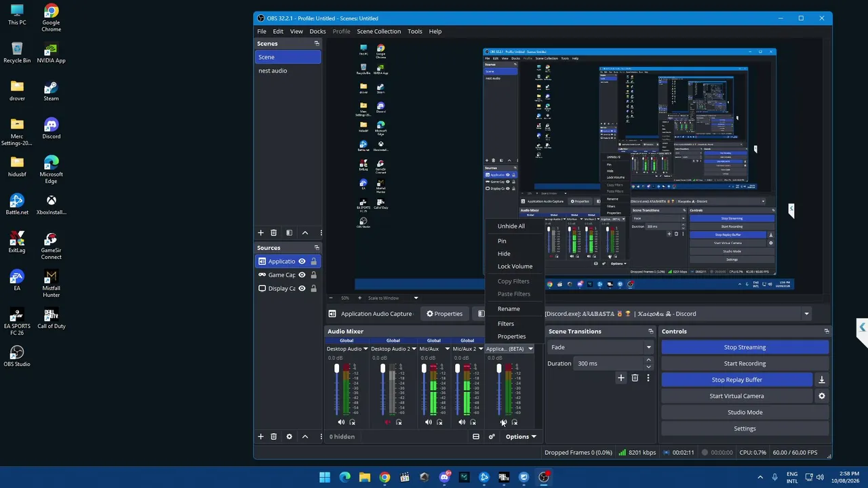Viewport: 868px width, 488px height.
Task: Expand the Fade transition dropdown
Action: coord(648,347)
